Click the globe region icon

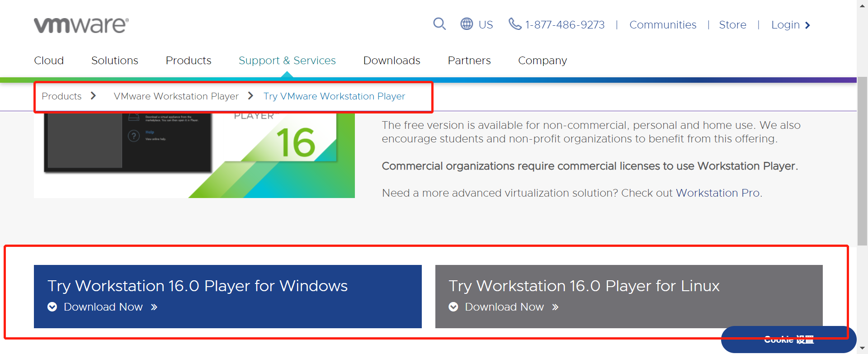[x=467, y=24]
